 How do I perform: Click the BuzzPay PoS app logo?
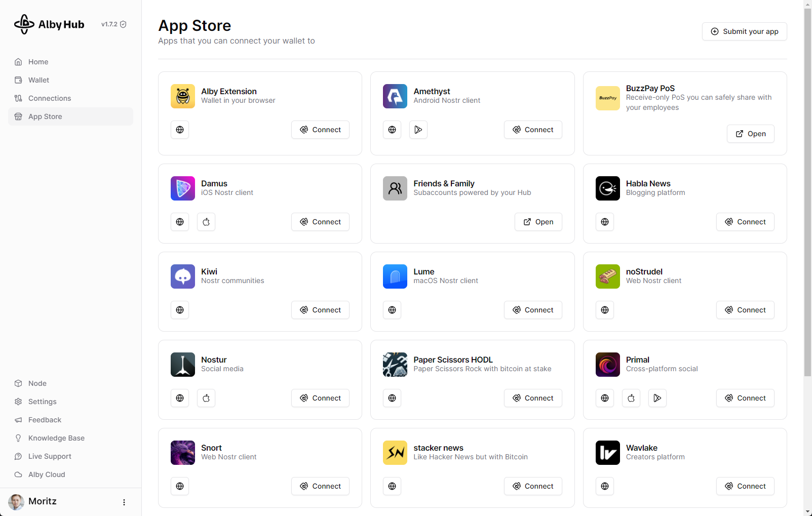pos(608,98)
